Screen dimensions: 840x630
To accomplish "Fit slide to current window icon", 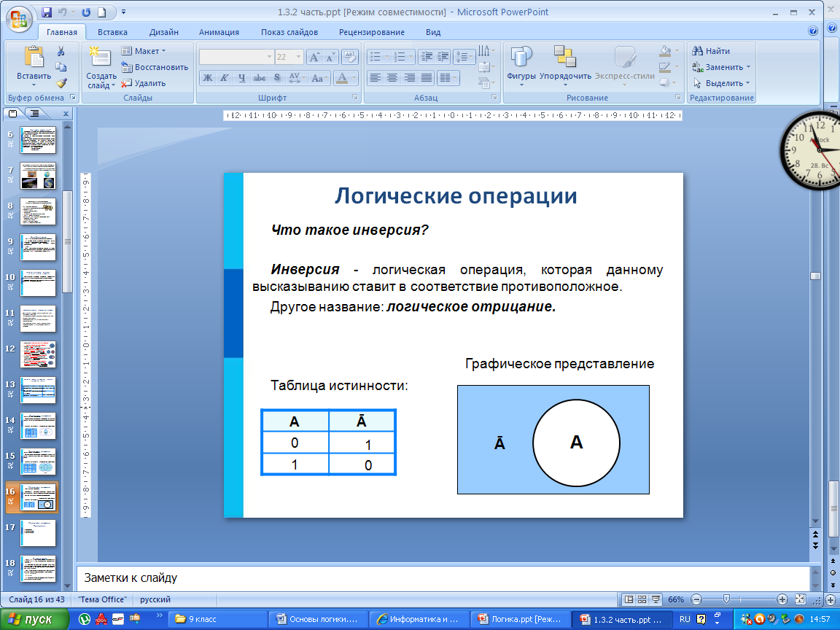I will click(800, 599).
